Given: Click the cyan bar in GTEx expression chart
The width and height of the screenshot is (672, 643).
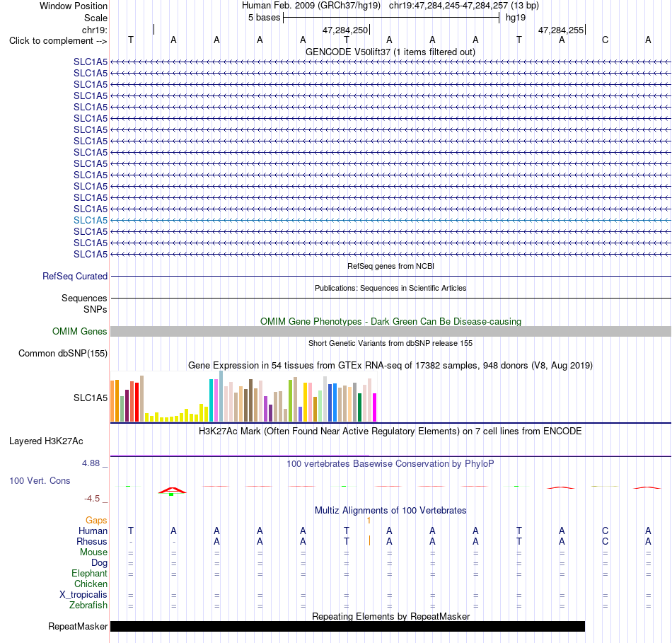Looking at the screenshot, I should pos(211,400).
